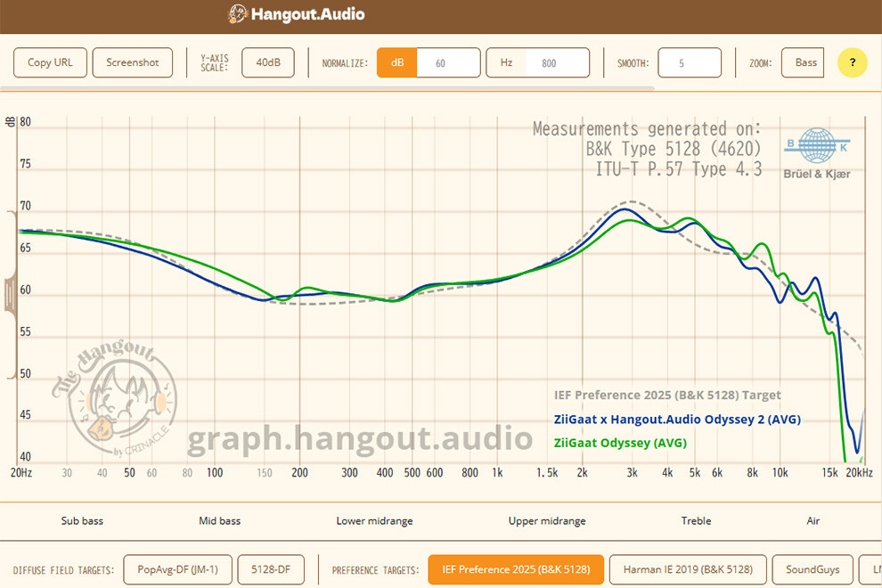
Task: Click the Hangout.Audio title text
Action: (307, 14)
